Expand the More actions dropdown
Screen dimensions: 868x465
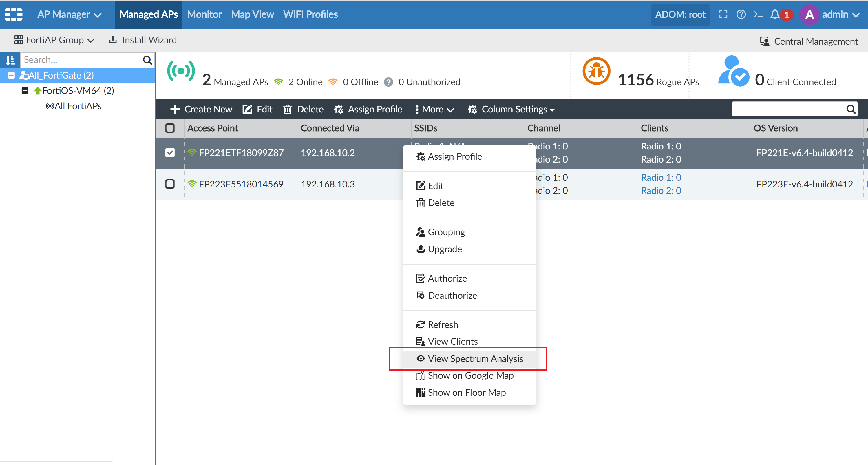click(435, 109)
